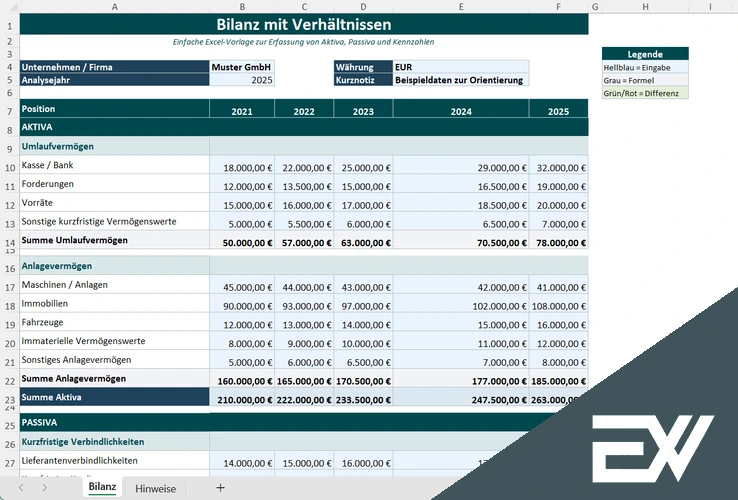Screen dimensions: 738x500
Task: Select the Bilanz sheet tab
Action: point(102,487)
